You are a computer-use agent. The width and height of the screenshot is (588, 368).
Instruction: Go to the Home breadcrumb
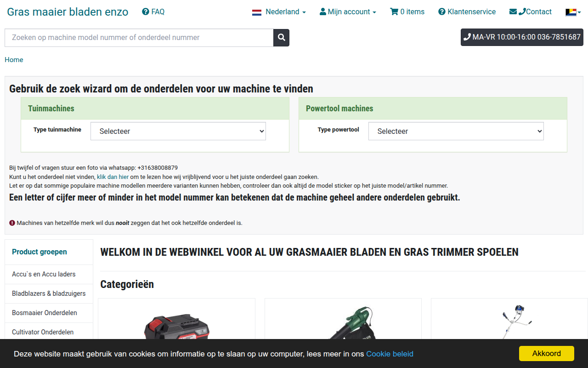click(14, 60)
